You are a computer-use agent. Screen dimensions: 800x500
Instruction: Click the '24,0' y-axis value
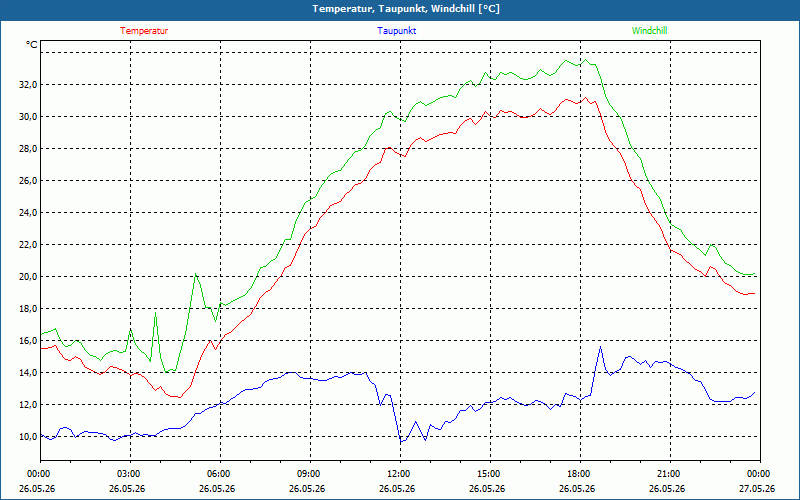28,213
